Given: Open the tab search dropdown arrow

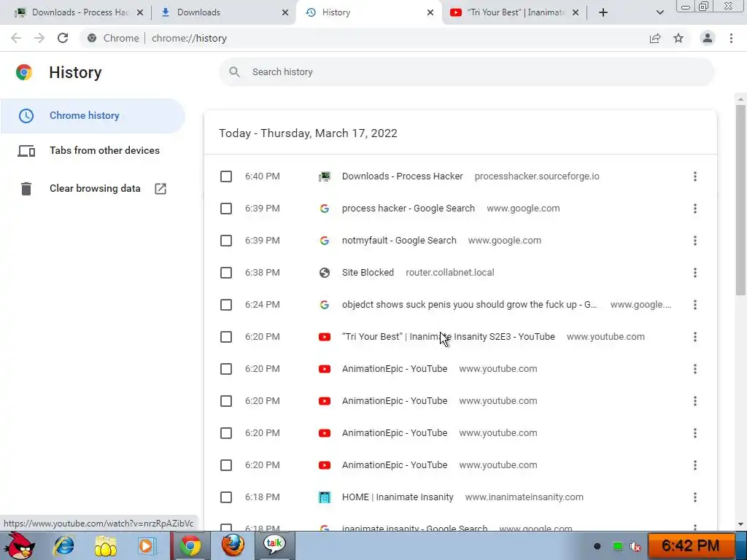Looking at the screenshot, I should (x=659, y=12).
